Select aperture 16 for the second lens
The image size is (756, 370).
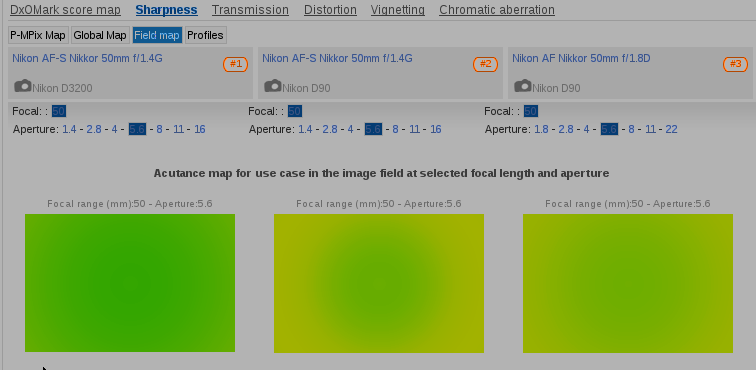435,129
